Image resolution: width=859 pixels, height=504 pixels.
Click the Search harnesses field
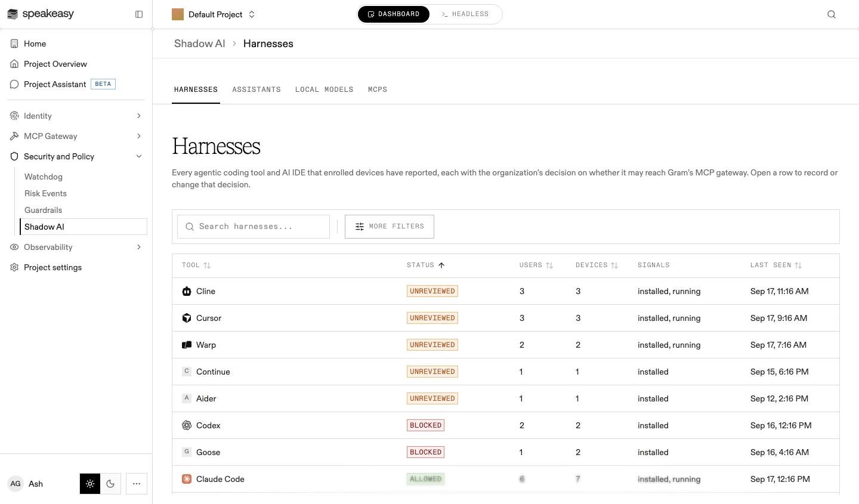(254, 227)
